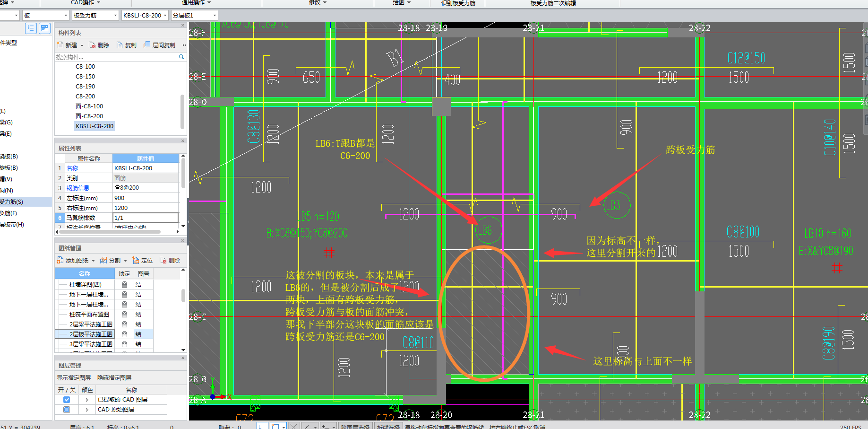Click the search magnifier in component search
The image size is (868, 429).
tap(181, 57)
